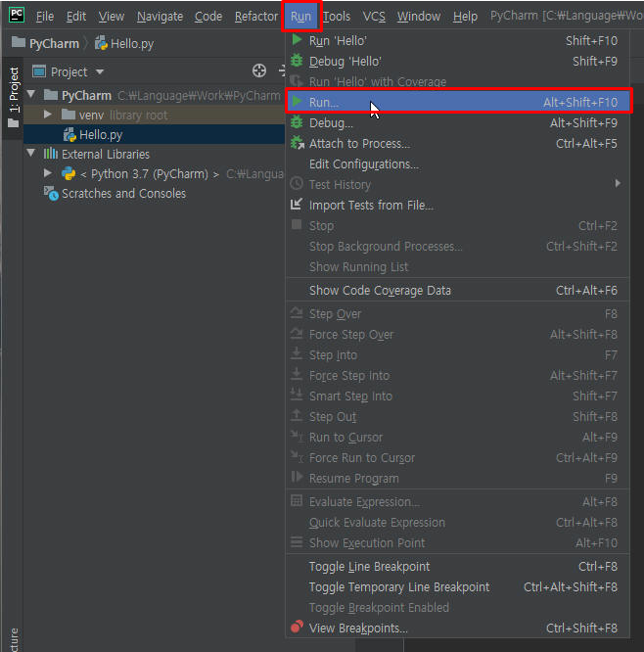Select Scratches and Consoles tree item

155,194
